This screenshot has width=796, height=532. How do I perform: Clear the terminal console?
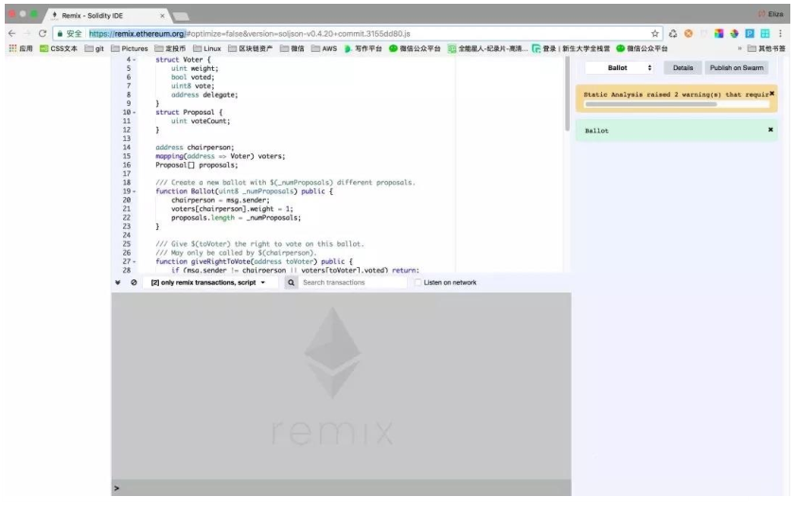tap(134, 283)
